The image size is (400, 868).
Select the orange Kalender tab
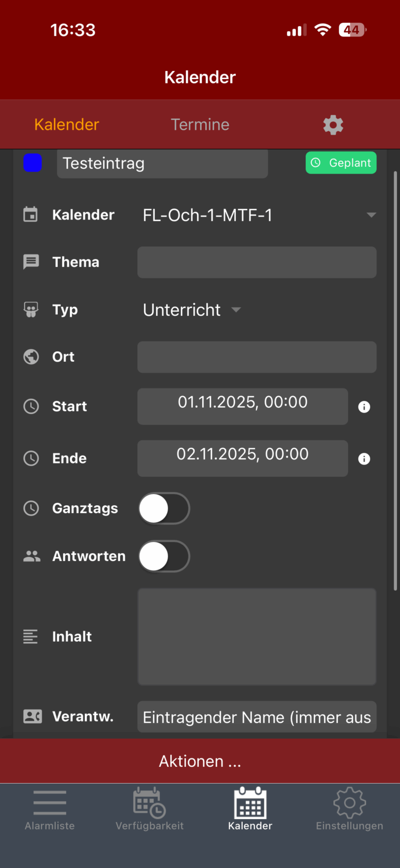coord(67,125)
